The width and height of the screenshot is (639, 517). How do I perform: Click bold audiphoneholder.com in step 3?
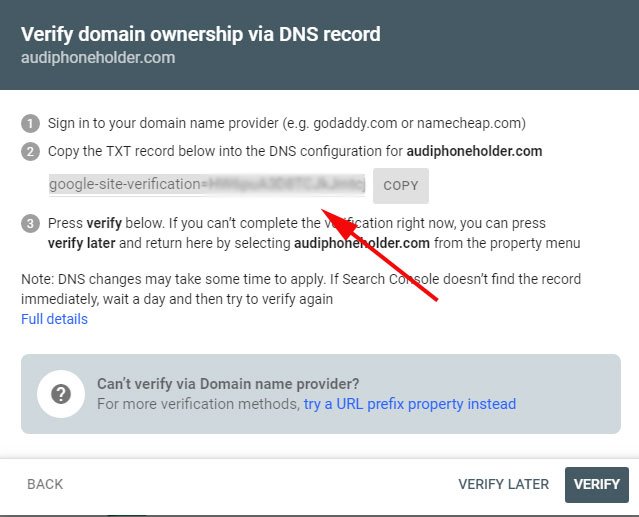(x=362, y=243)
